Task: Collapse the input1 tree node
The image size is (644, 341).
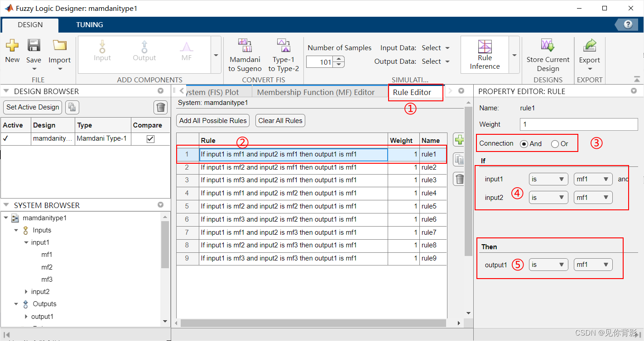Action: point(26,242)
